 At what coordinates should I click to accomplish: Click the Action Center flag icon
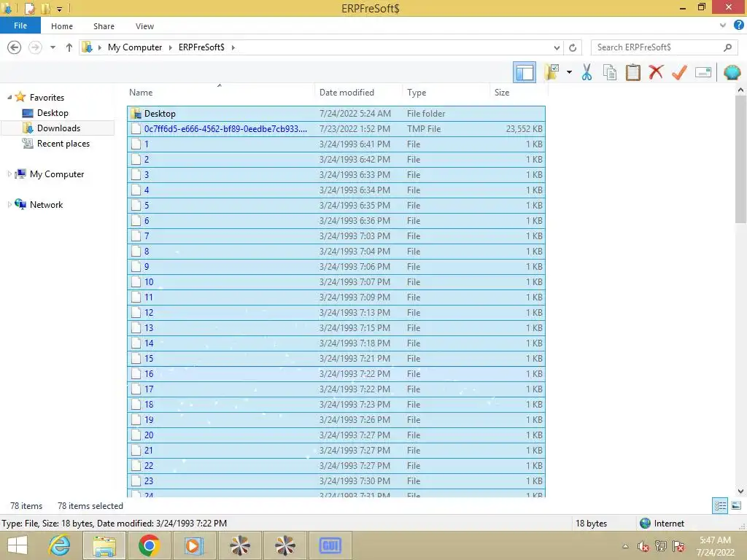[678, 546]
